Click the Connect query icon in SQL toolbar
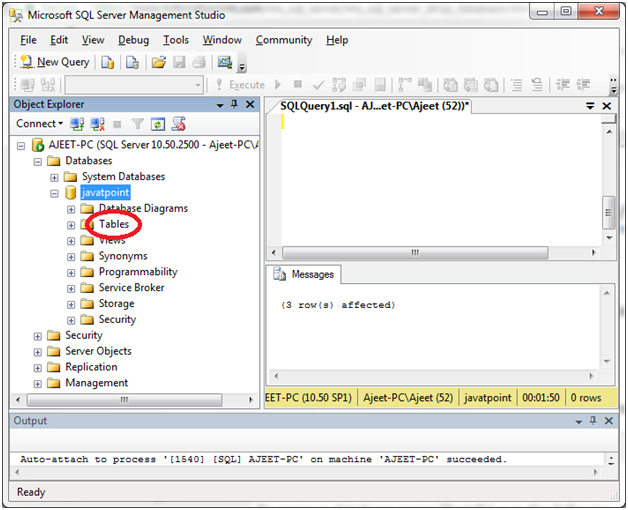This screenshot has width=628, height=510. click(x=28, y=85)
